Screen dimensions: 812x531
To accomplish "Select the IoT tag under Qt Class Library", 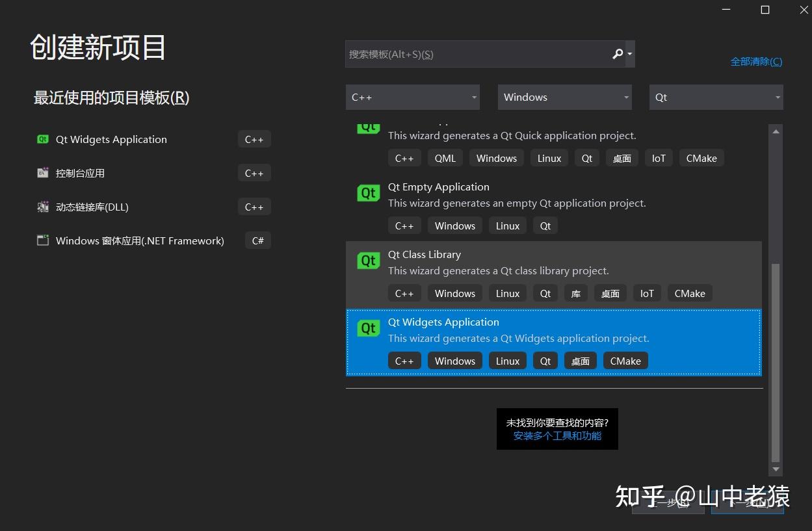I will click(x=647, y=293).
